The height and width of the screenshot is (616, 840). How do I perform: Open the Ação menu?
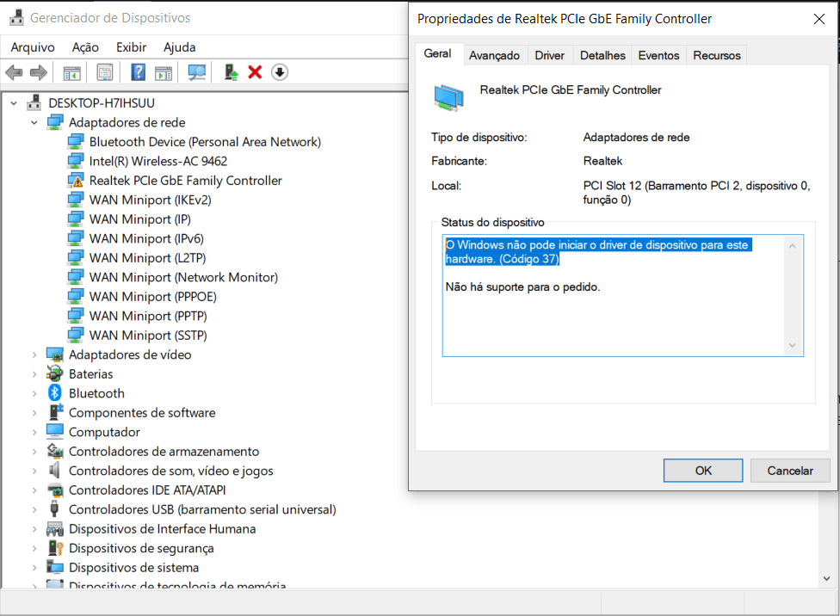click(x=86, y=47)
